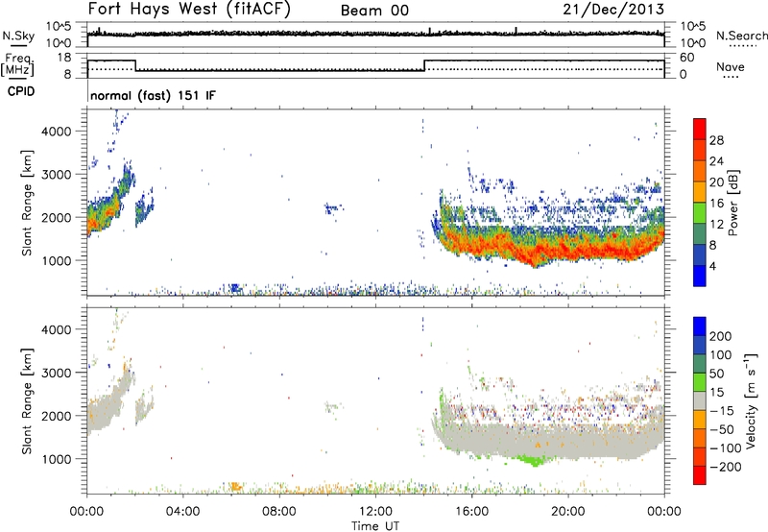Click the 'Velocity [m s⁻¹]' color bar label
Screen dimensions: 768x532
pos(751,400)
